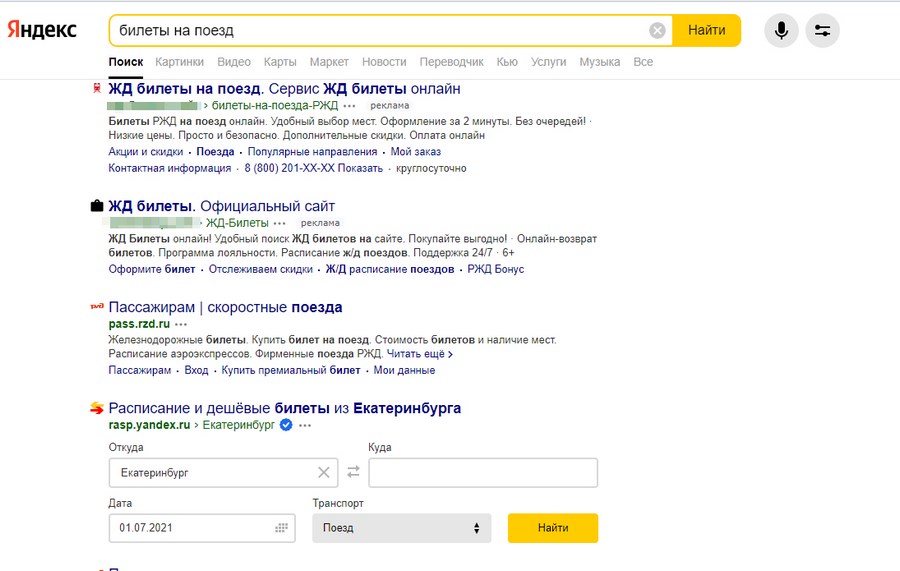Swap departure and destination arrows icon
Viewport: 900px width, 571px height.
(x=352, y=472)
